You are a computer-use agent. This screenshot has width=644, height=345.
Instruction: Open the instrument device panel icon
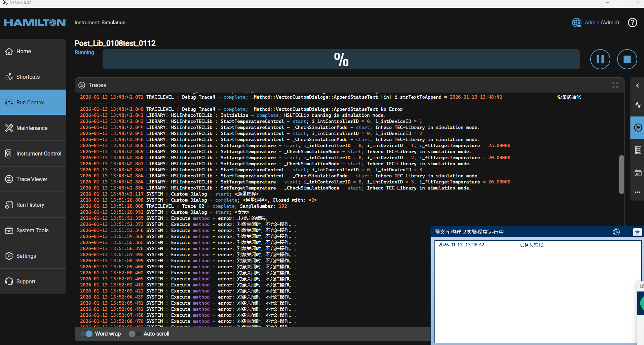638,150
